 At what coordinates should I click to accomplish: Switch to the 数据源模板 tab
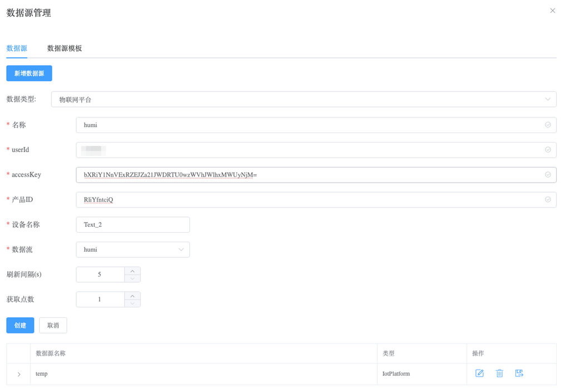[x=65, y=48]
